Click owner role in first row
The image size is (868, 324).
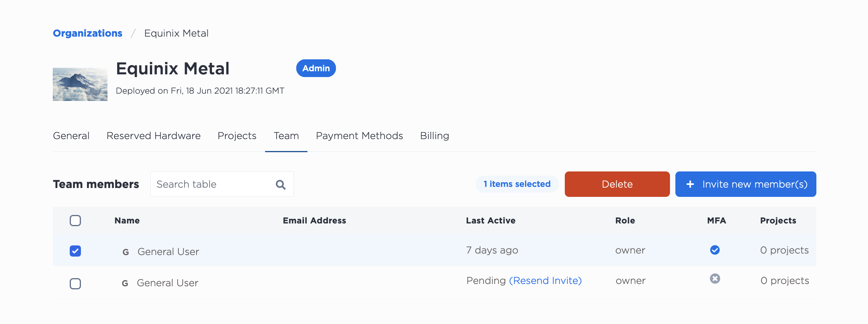(x=630, y=250)
